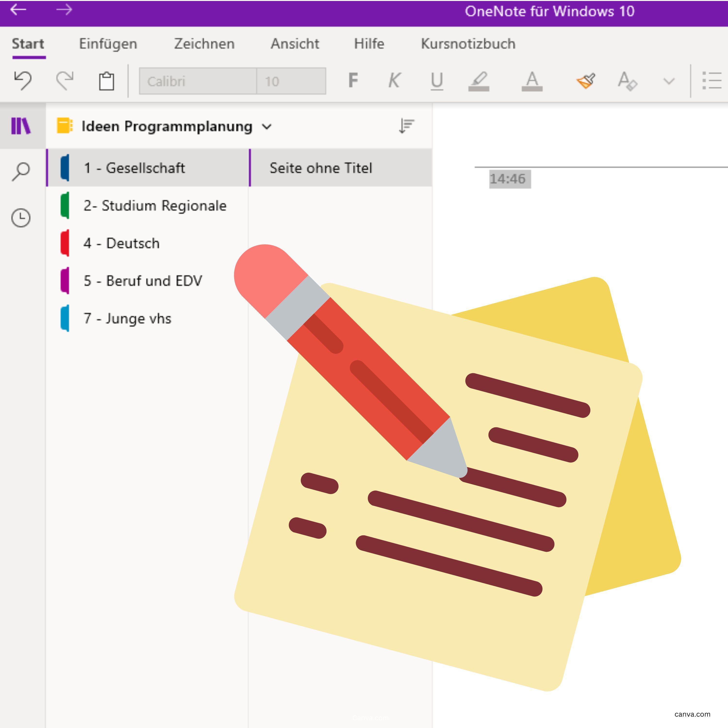This screenshot has width=728, height=728.
Task: Click the format painter brush icon
Action: (586, 80)
